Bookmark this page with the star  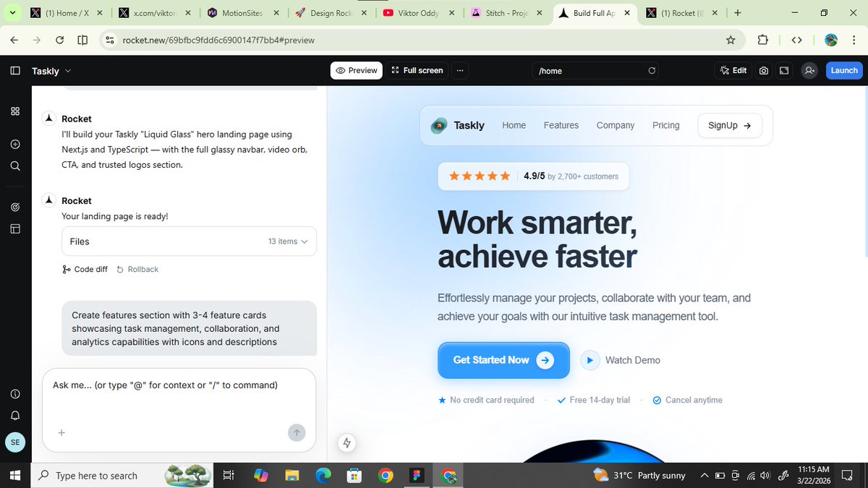tap(731, 40)
